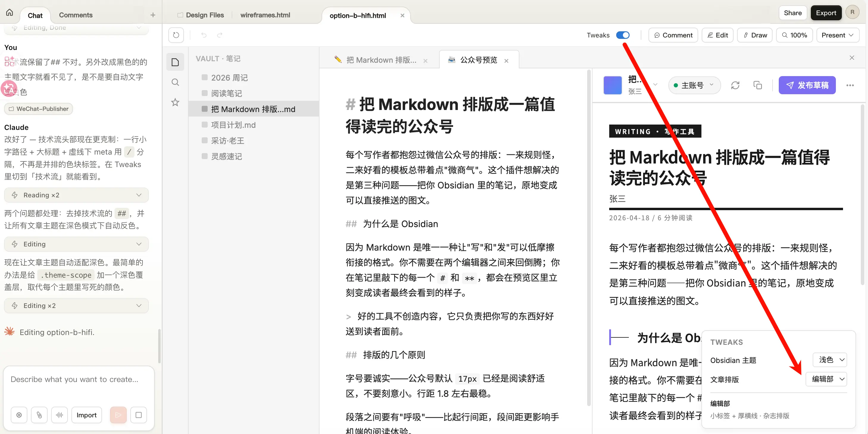Image resolution: width=868 pixels, height=434 pixels.
Task: Click the blue account avatar swatch
Action: [x=612, y=86]
